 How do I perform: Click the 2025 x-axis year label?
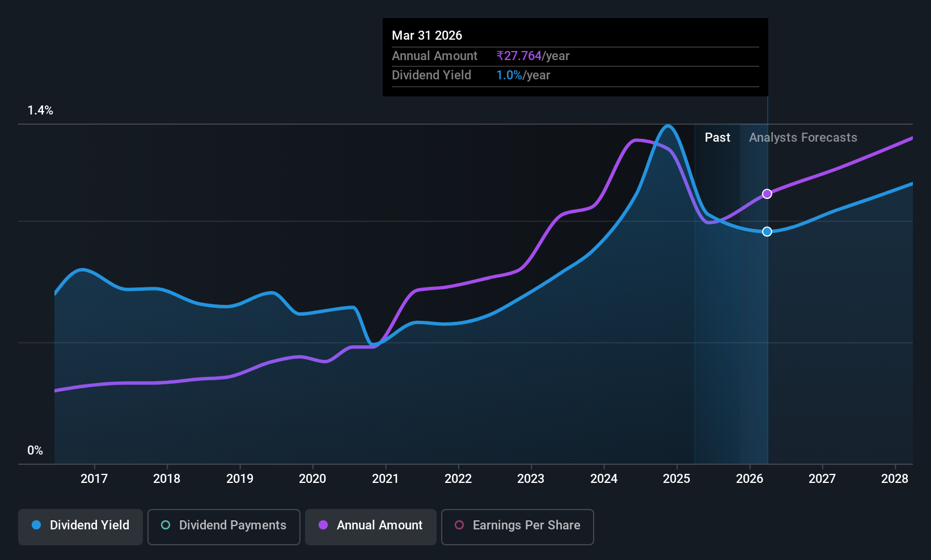(676, 478)
